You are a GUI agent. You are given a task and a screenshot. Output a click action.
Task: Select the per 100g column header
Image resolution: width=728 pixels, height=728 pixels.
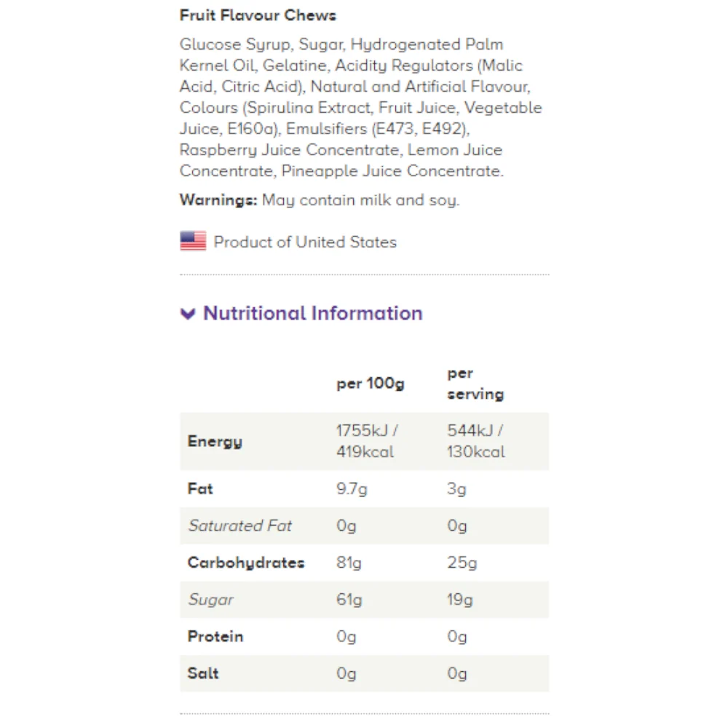(371, 384)
